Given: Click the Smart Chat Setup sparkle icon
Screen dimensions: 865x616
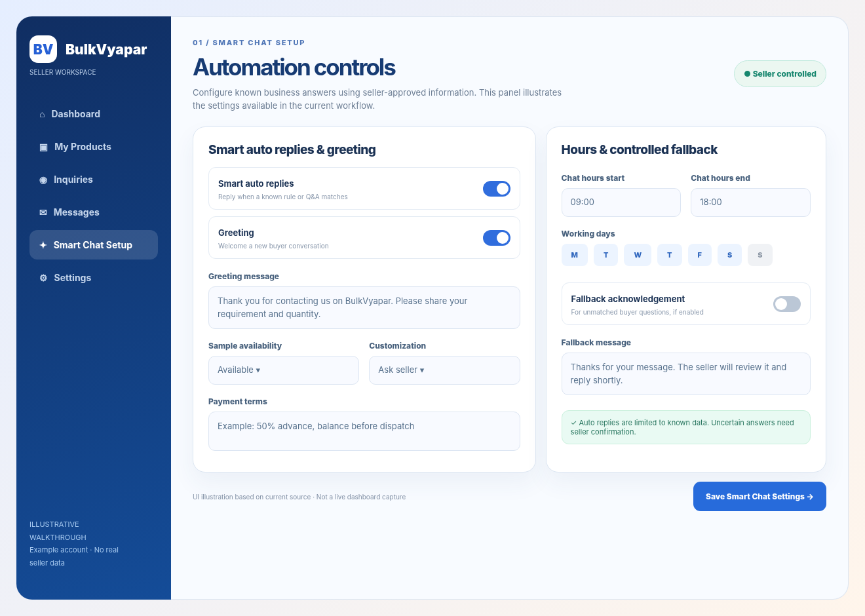Looking at the screenshot, I should [43, 245].
